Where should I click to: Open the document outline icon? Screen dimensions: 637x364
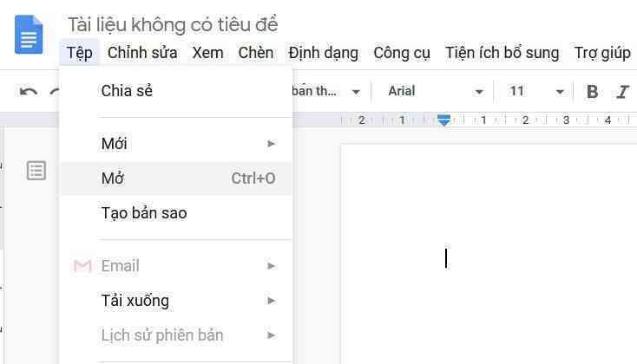(36, 171)
